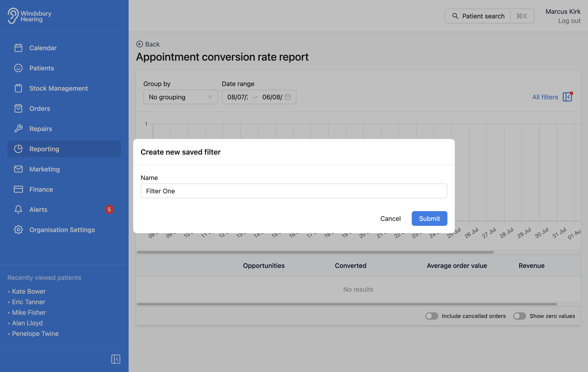Open Marketing via envelope icon
This screenshot has height=372, width=588.
(18, 169)
